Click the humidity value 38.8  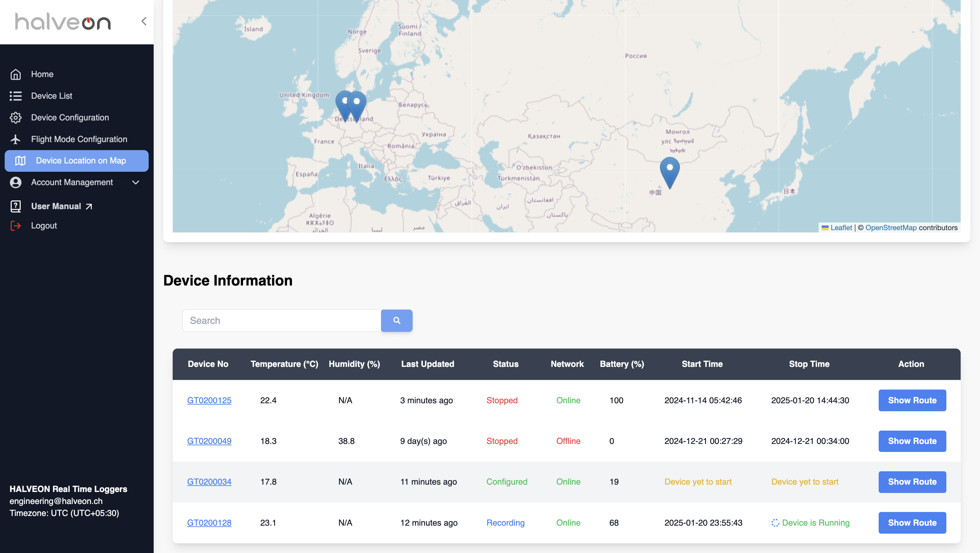(346, 441)
